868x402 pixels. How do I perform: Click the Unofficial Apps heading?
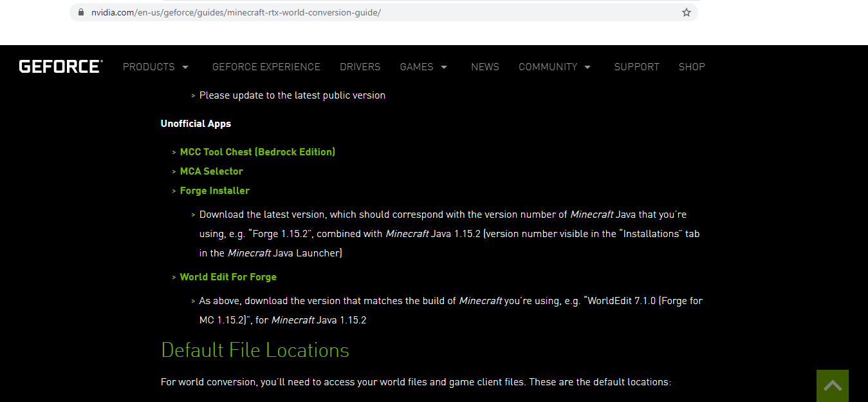pos(196,124)
